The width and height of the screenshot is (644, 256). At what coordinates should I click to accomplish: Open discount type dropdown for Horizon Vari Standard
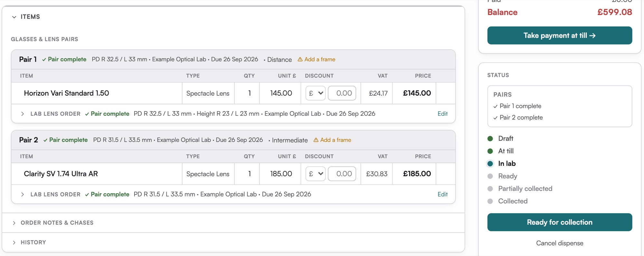tap(316, 93)
